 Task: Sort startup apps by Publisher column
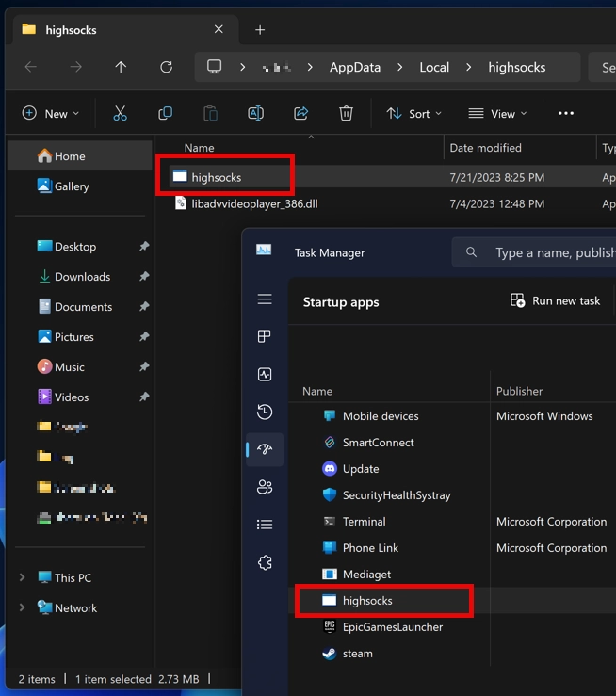click(x=519, y=391)
